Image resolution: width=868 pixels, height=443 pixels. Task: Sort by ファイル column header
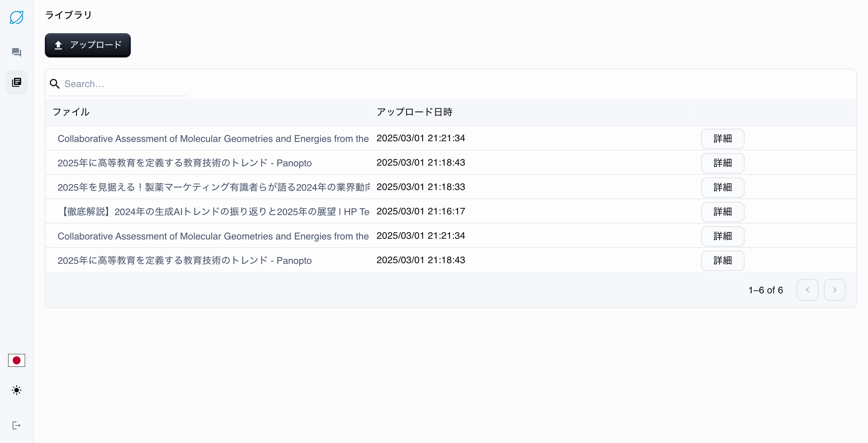(x=71, y=112)
